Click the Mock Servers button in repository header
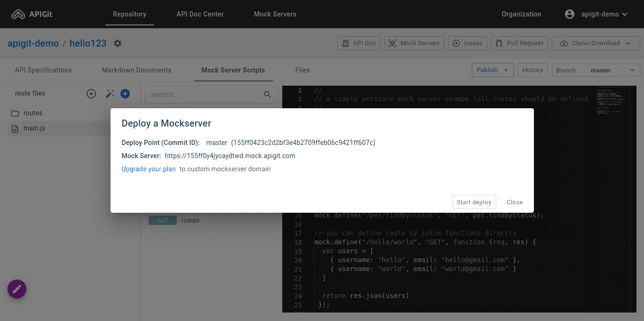 tap(414, 43)
